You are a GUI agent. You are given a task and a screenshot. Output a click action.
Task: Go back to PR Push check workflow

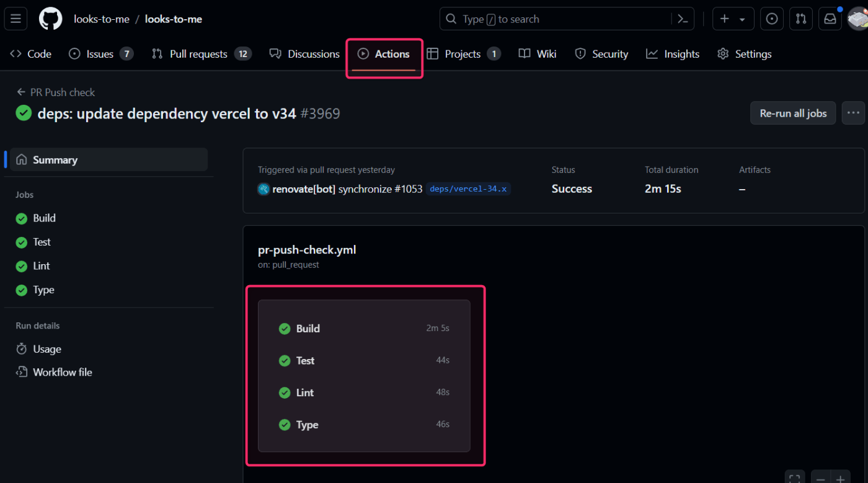coord(55,92)
